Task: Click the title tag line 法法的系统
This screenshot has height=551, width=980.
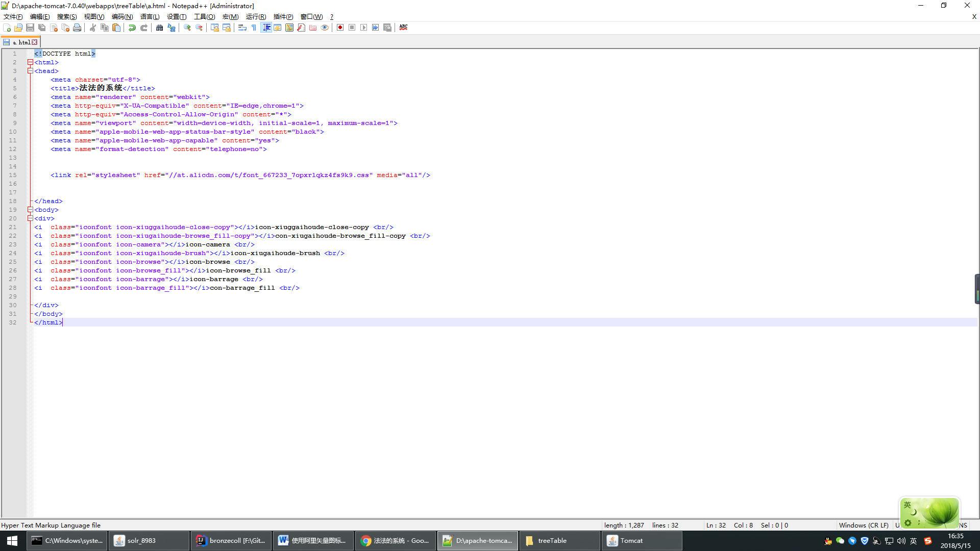Action: click(x=103, y=88)
